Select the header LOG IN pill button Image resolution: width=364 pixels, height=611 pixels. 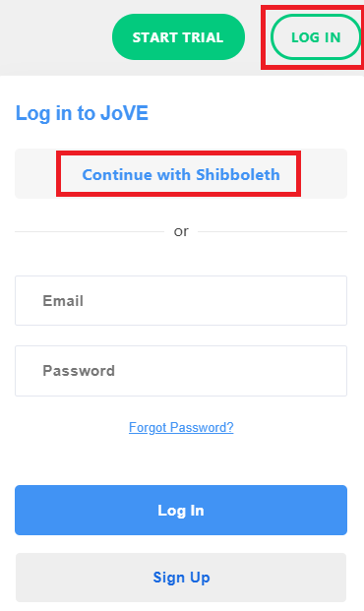click(x=316, y=37)
